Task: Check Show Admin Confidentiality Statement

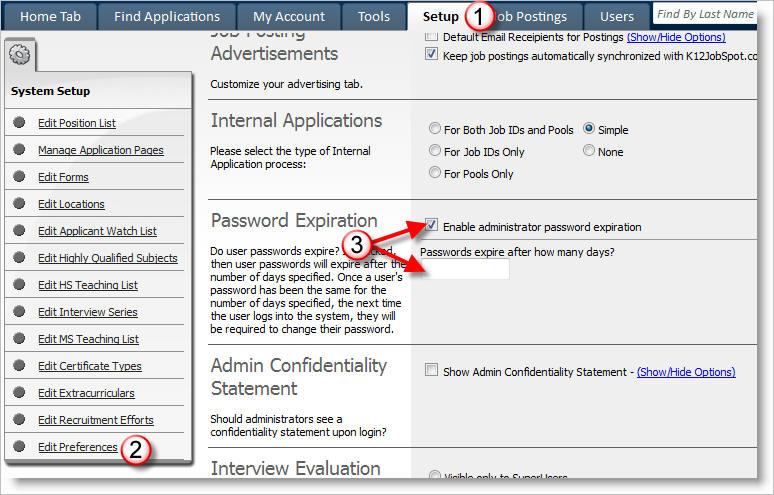Action: pyautogui.click(x=431, y=370)
